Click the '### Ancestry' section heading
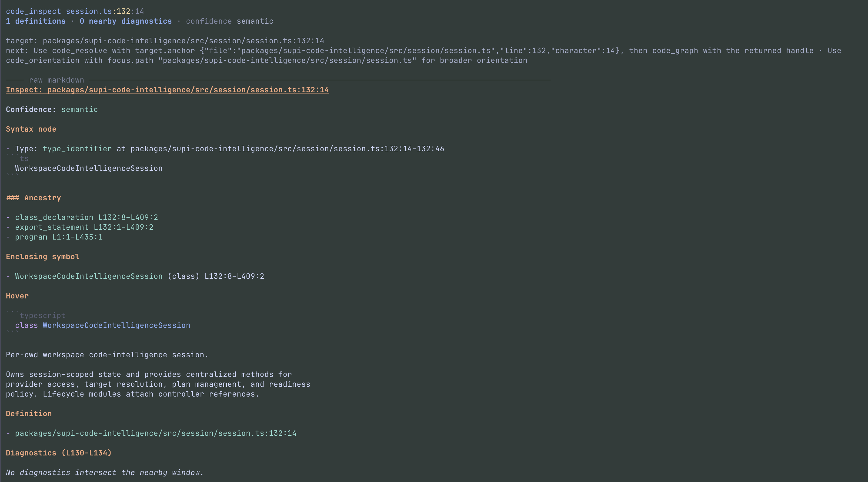The image size is (868, 482). point(33,198)
